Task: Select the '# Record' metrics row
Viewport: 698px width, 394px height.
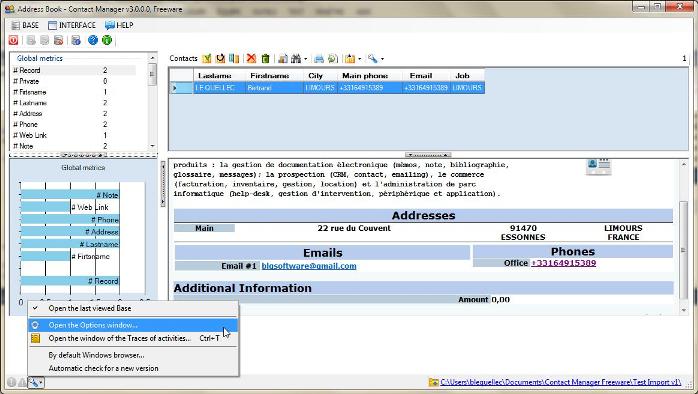Action: [x=73, y=70]
